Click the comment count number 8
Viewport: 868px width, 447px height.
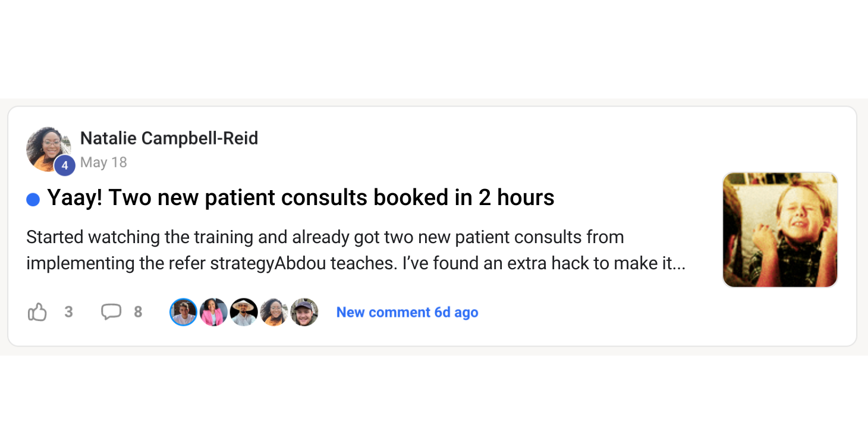coord(138,312)
